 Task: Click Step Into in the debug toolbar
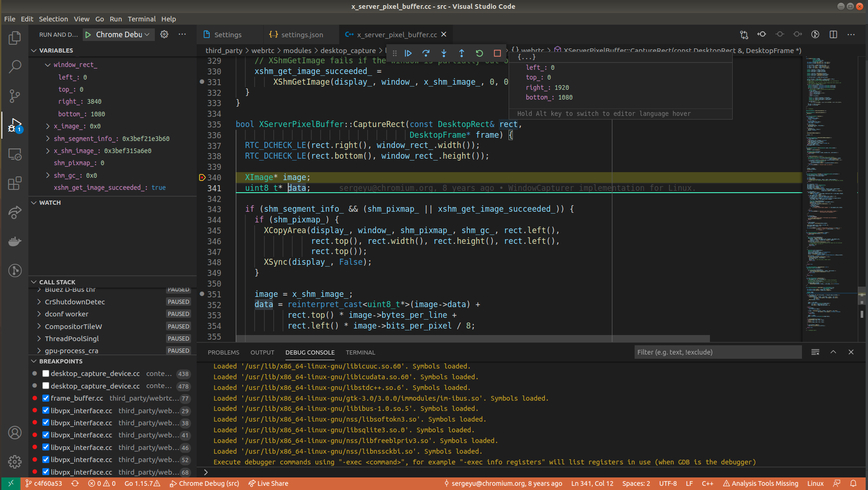pyautogui.click(x=444, y=53)
